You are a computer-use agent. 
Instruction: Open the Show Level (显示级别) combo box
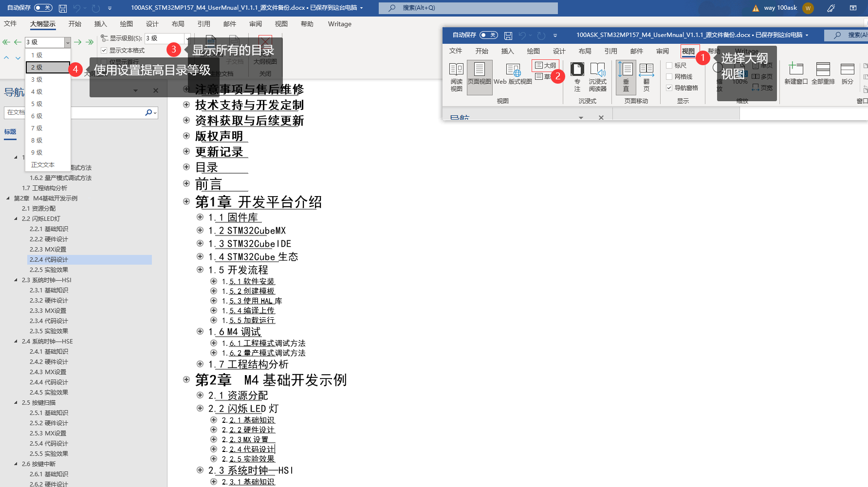click(187, 38)
